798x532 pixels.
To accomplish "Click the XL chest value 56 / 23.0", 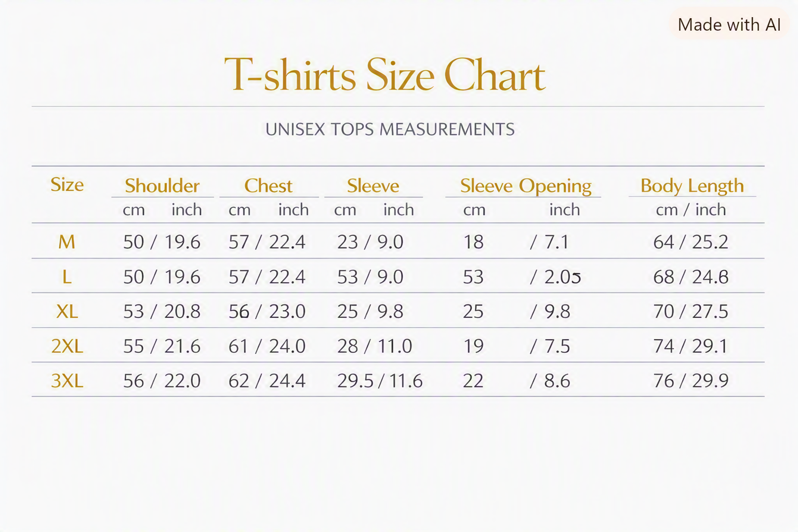I will pos(267,311).
